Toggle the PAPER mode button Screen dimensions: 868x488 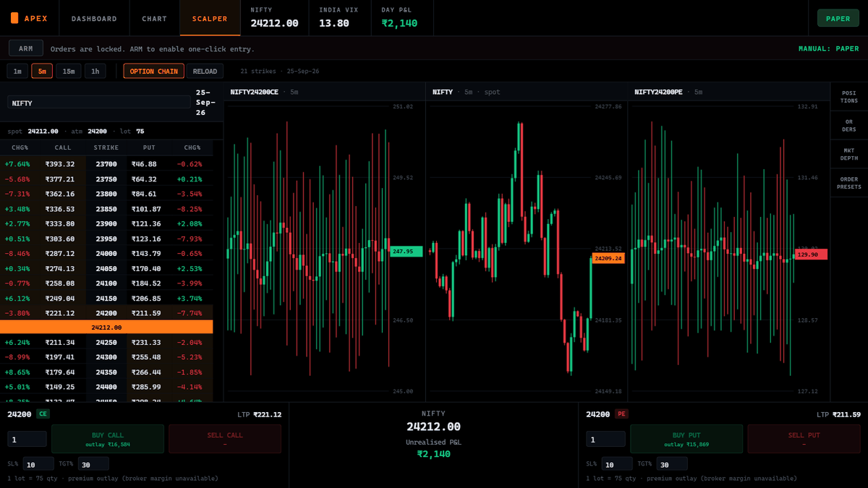[x=838, y=18]
